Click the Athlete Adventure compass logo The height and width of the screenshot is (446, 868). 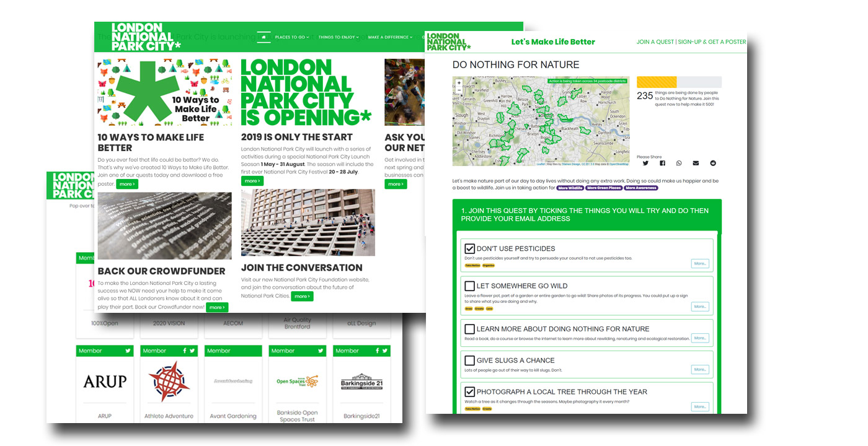169,381
